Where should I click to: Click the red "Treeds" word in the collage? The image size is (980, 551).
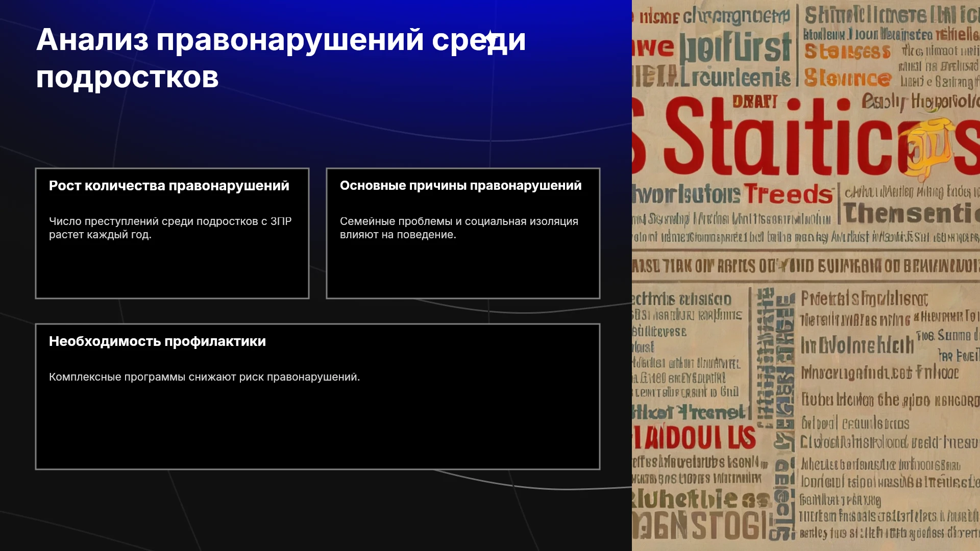tap(788, 195)
